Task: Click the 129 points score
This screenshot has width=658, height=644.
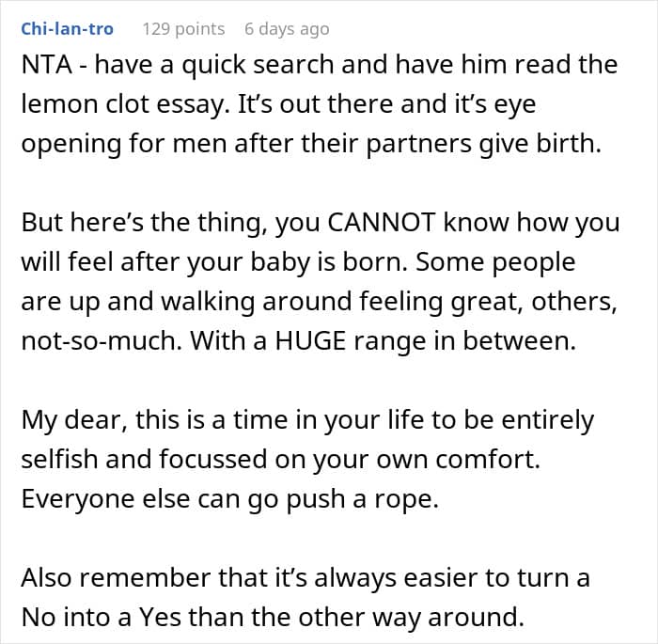Action: [x=183, y=28]
